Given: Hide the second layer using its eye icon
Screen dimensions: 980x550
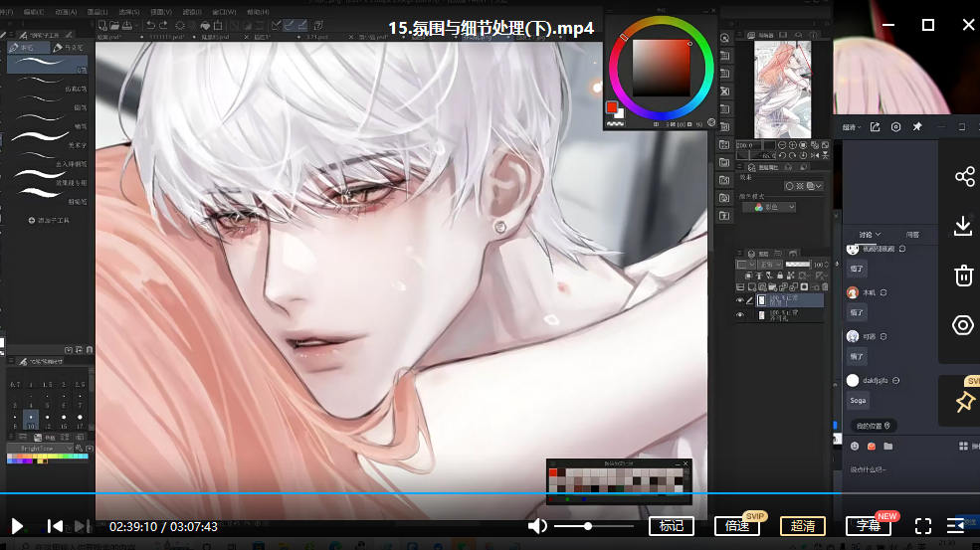Looking at the screenshot, I should point(739,315).
